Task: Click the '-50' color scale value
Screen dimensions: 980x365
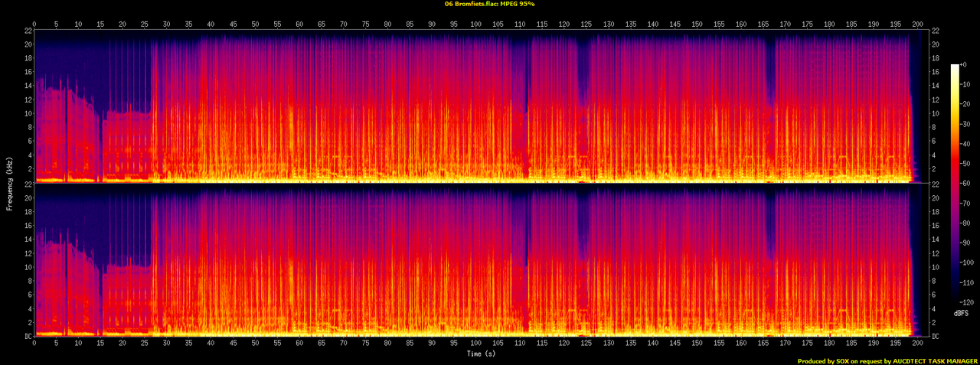Action: 966,163
